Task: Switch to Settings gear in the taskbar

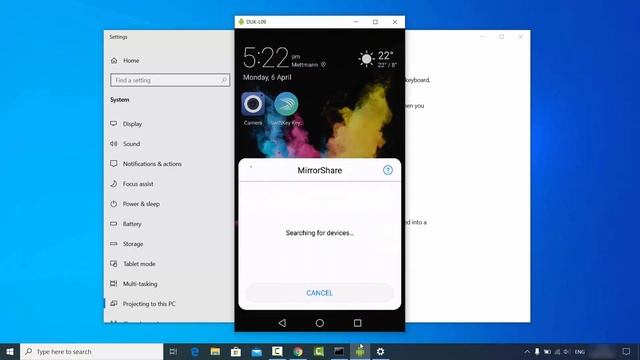Action: (380, 351)
